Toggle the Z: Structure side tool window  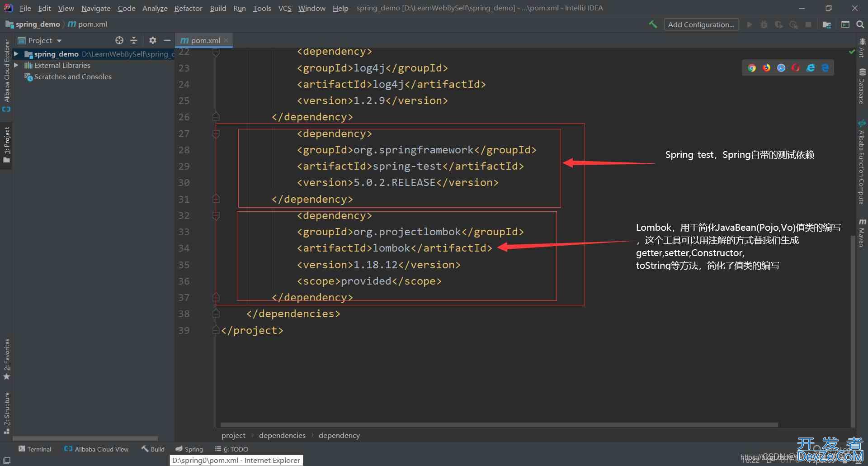6,413
